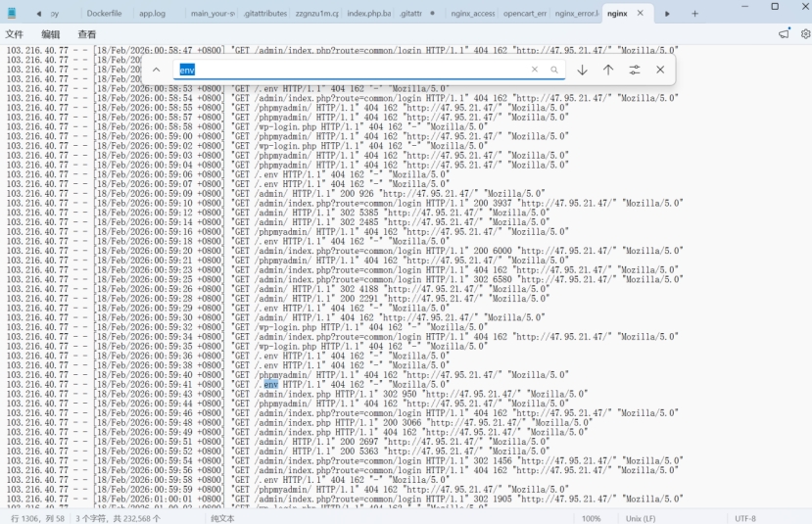The height and width of the screenshot is (524, 812).
Task: Click the log line at 00:59:54 with 302 1456
Action: (x=345, y=461)
